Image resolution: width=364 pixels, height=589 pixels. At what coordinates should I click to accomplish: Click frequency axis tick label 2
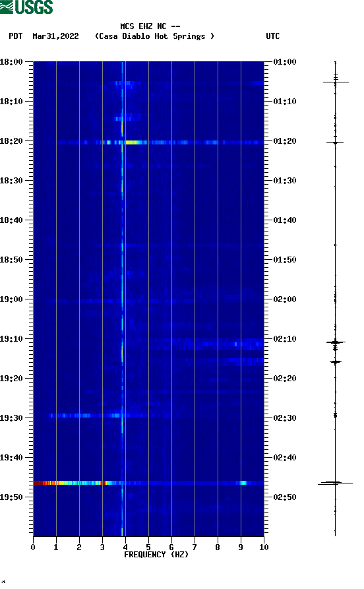(79, 547)
